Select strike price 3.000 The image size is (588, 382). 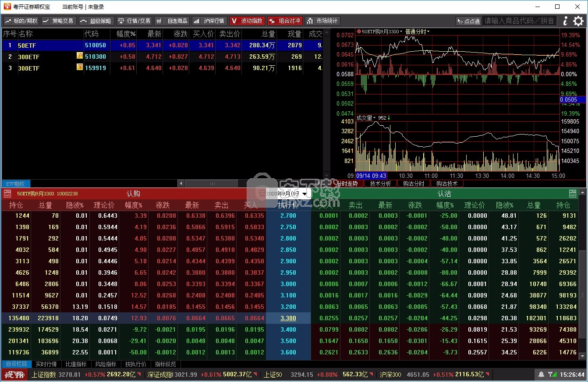tap(288, 284)
